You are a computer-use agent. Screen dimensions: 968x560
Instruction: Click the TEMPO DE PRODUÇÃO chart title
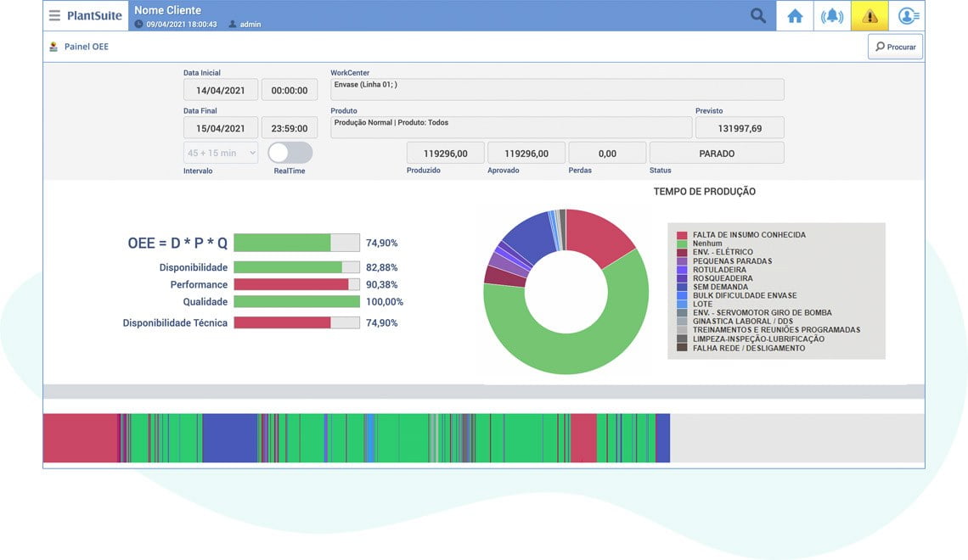[705, 192]
